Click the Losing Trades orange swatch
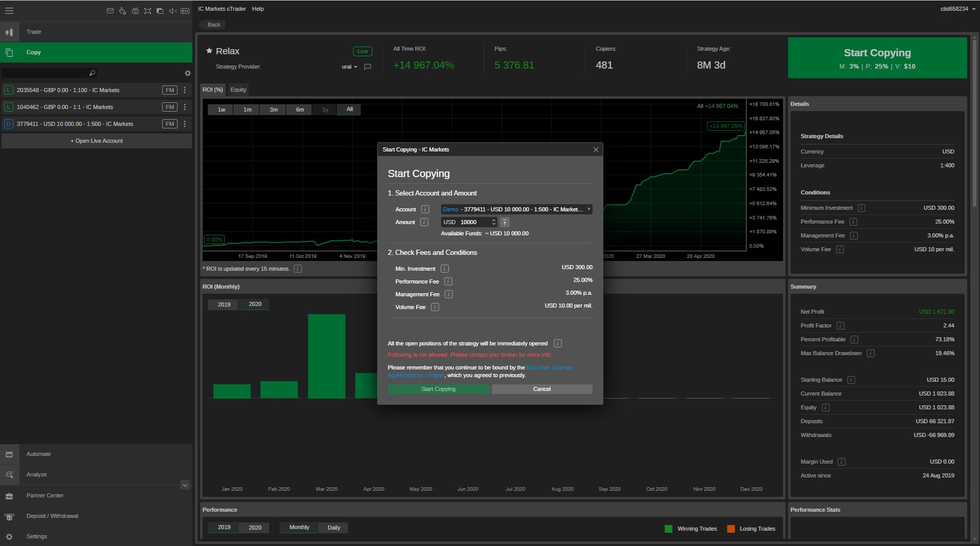This screenshot has width=980, height=546. click(731, 529)
